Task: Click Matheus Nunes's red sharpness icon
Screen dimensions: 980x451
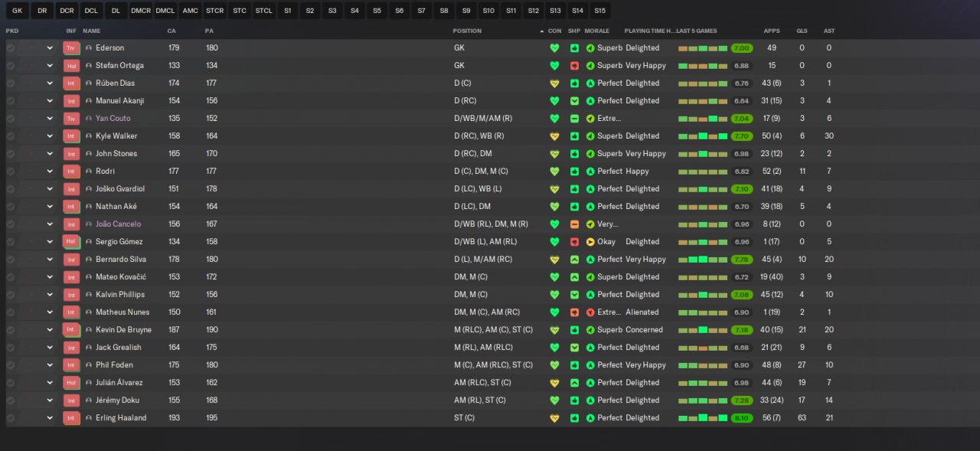Action: [x=574, y=312]
